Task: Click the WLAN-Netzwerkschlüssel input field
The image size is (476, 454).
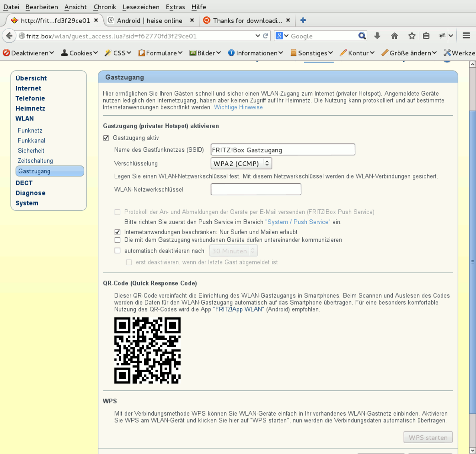Action: click(256, 189)
